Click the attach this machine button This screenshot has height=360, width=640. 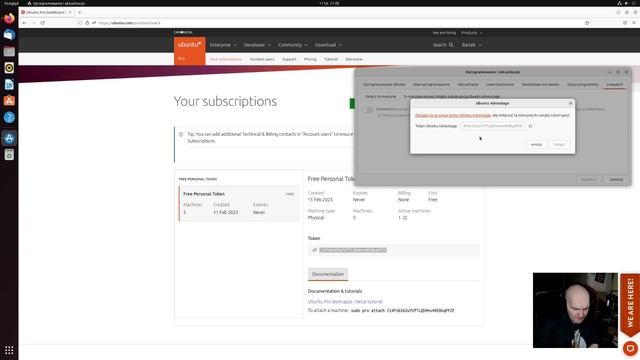pos(380,97)
